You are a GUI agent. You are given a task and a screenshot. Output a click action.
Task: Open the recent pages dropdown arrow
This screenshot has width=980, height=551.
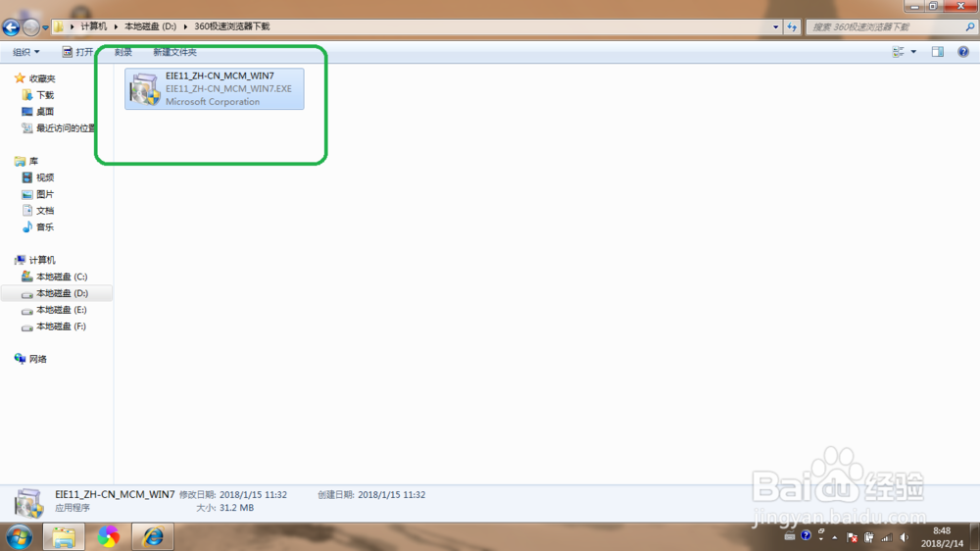tap(45, 27)
